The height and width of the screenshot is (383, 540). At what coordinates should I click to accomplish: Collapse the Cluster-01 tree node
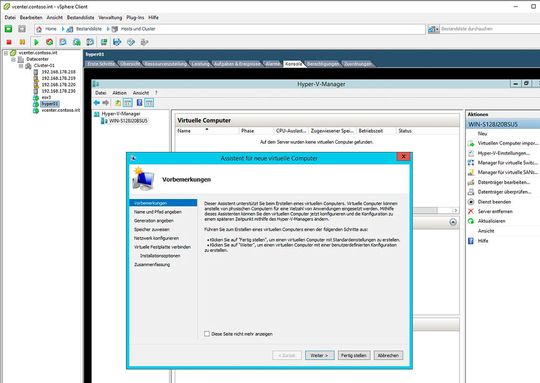pos(21,65)
